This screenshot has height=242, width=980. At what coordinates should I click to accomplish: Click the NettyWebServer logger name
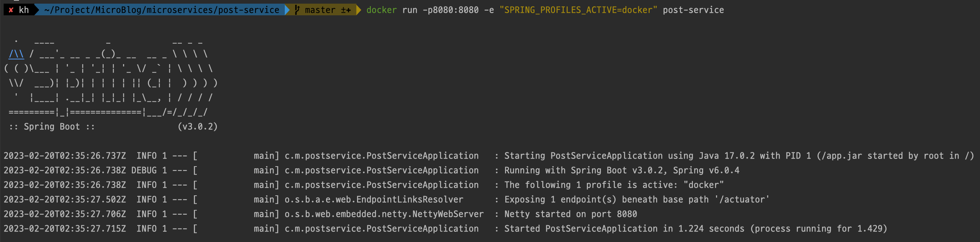(384, 214)
